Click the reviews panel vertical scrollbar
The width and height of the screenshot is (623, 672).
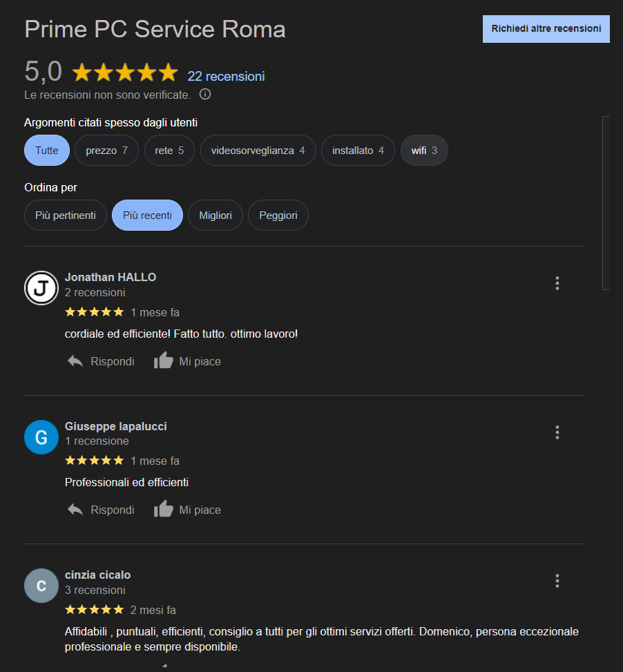[606, 203]
